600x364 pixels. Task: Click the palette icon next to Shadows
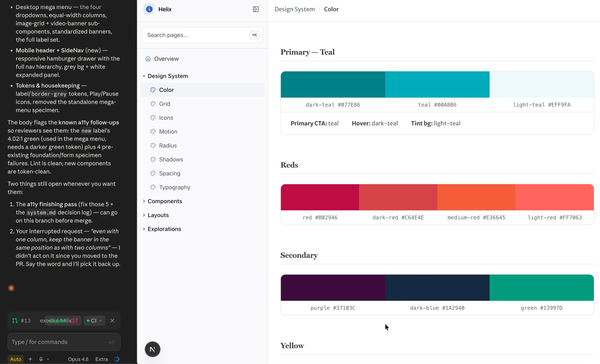(x=153, y=159)
